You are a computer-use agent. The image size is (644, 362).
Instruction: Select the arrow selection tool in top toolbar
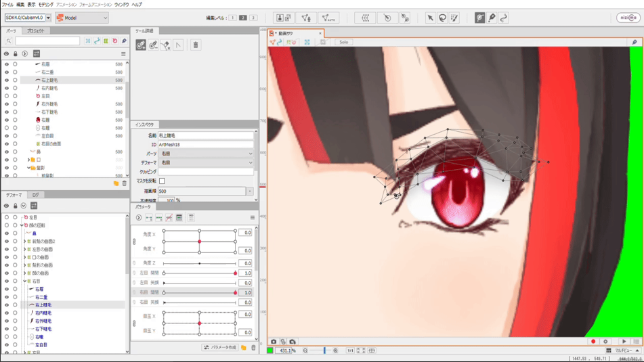tap(430, 18)
